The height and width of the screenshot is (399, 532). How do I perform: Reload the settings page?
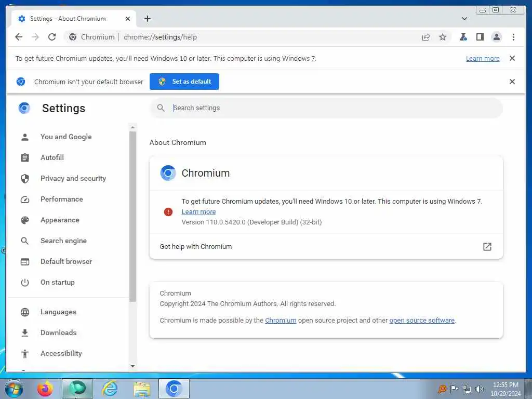(52, 37)
